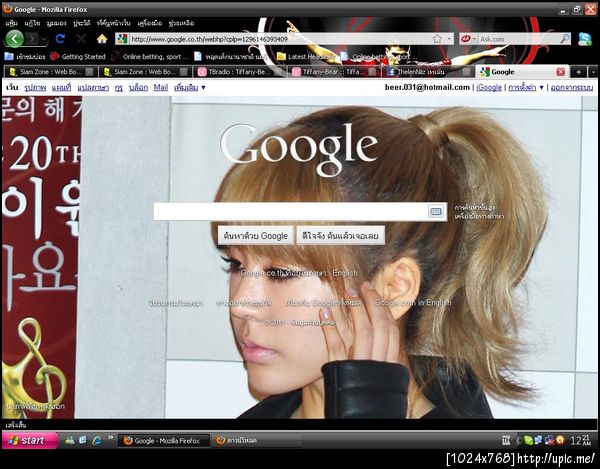
Task: Open a new tab with the plus button
Action: pyautogui.click(x=578, y=72)
